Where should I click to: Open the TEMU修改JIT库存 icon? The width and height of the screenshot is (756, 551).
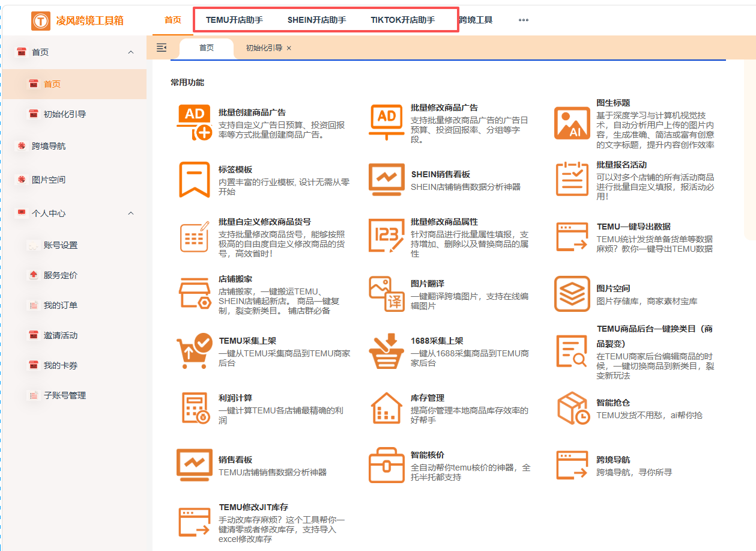195,522
